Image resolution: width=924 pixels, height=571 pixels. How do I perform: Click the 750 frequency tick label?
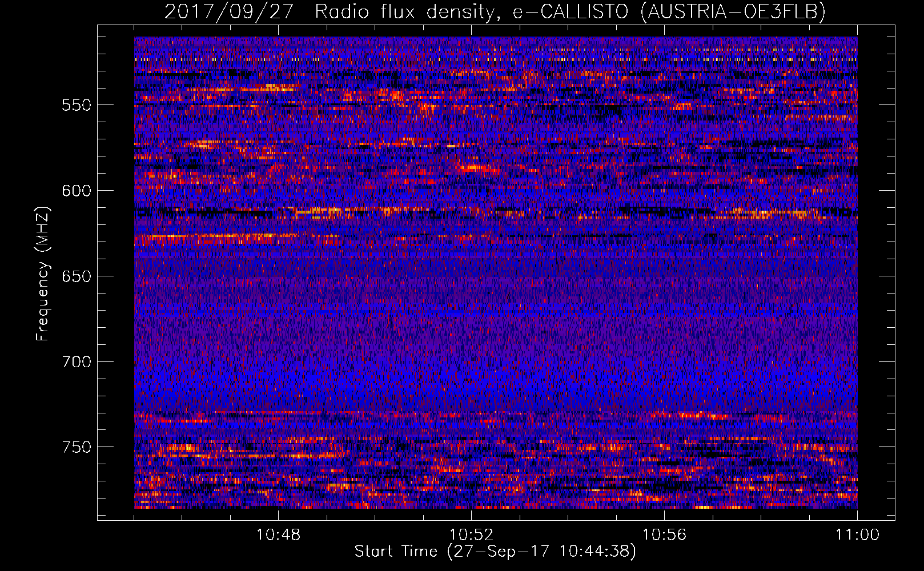tap(77, 447)
